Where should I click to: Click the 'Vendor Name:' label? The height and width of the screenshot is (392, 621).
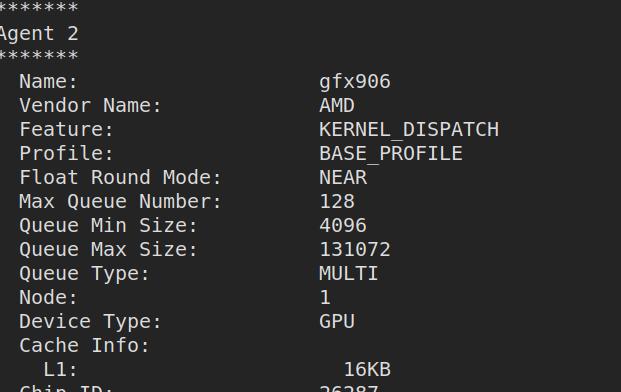pos(90,106)
